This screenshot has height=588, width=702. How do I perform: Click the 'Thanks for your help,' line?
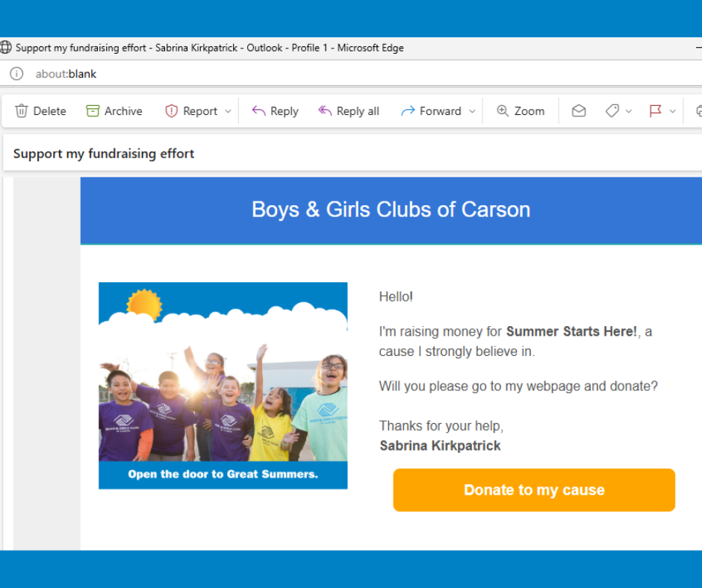pyautogui.click(x=441, y=425)
